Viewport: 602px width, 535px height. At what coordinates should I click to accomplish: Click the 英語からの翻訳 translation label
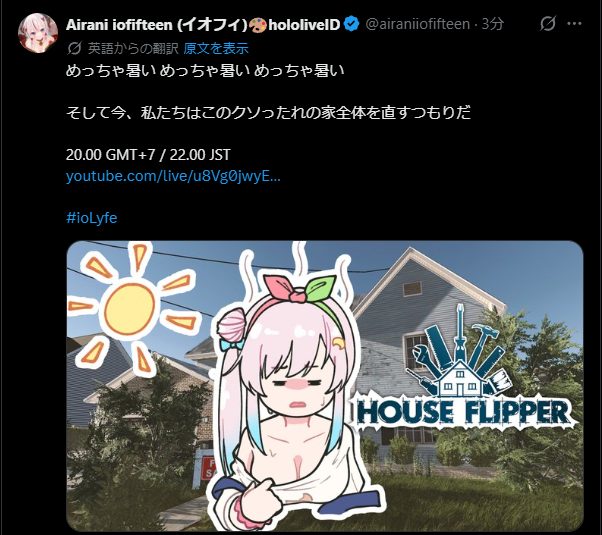(133, 48)
